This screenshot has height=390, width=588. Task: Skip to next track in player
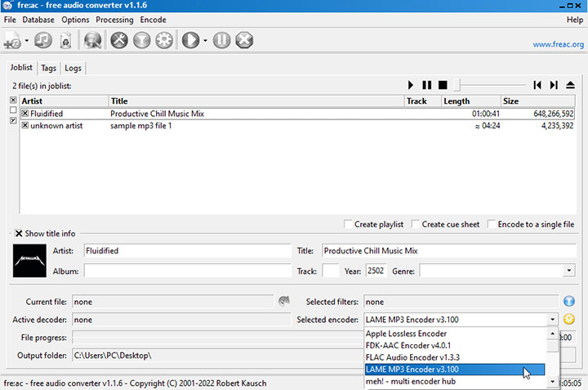(554, 85)
